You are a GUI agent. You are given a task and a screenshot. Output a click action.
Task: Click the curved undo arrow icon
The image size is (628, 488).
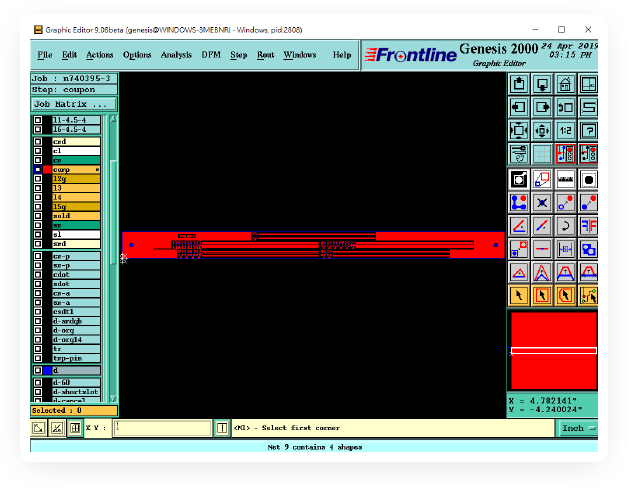click(566, 225)
